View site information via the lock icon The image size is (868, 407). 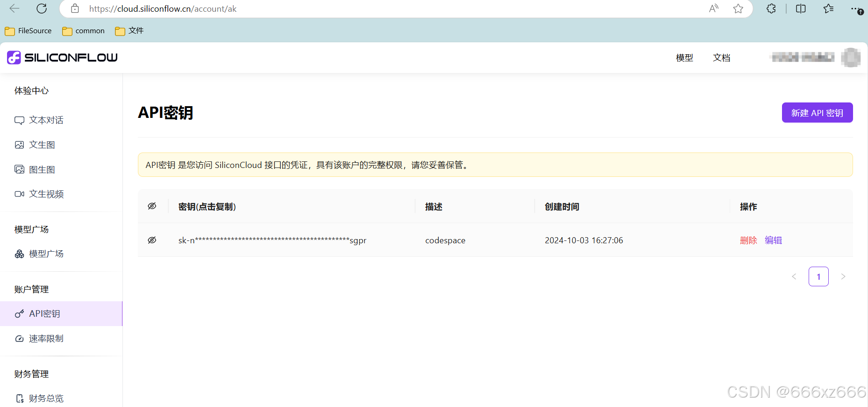[75, 8]
